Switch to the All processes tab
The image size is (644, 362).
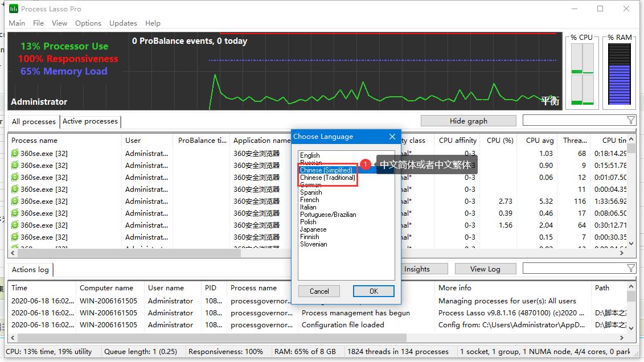[34, 121]
